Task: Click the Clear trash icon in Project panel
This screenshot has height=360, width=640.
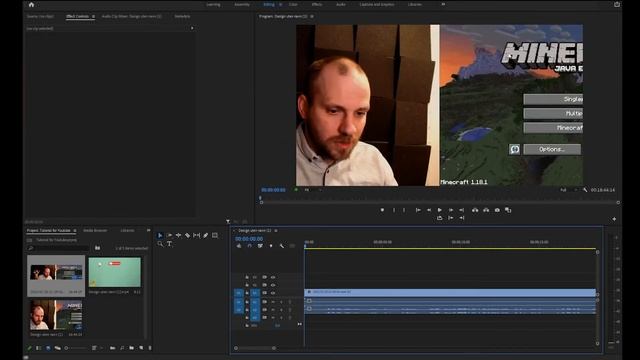Action: (150, 348)
